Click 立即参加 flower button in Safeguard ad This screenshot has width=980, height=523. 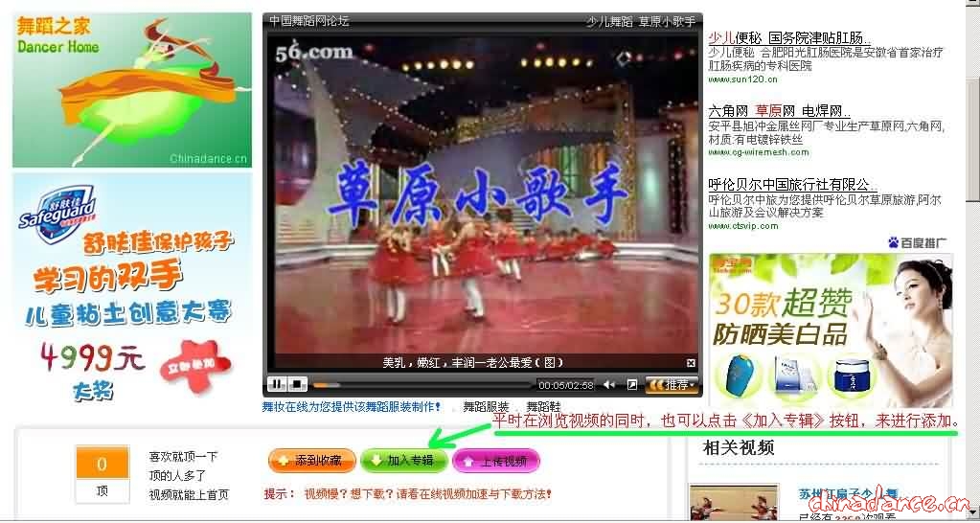pyautogui.click(x=195, y=367)
